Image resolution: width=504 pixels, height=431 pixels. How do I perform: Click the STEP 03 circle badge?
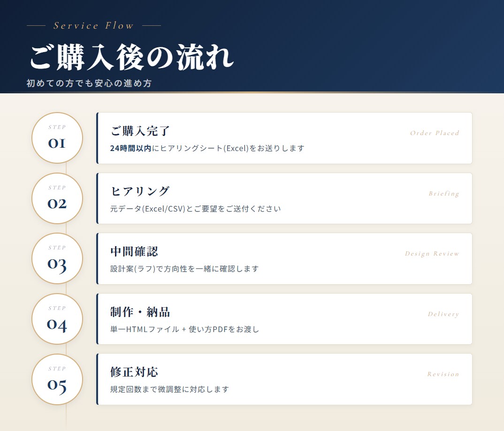(57, 258)
